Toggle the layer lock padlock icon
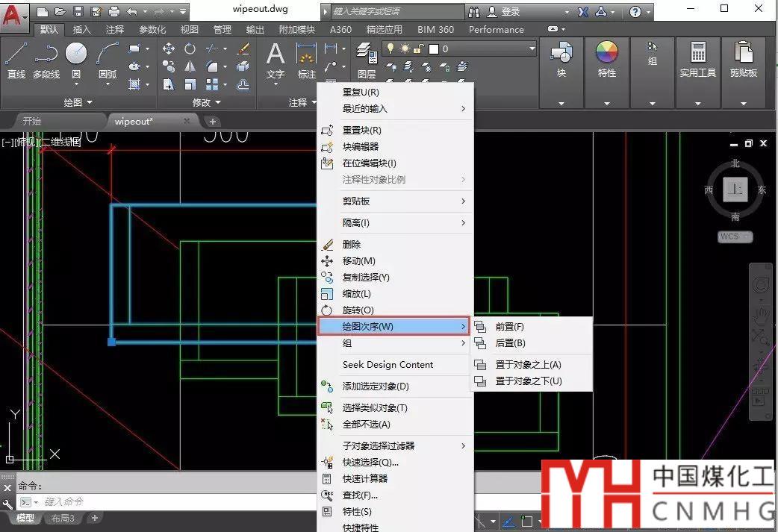The image size is (778, 532). pos(419,48)
